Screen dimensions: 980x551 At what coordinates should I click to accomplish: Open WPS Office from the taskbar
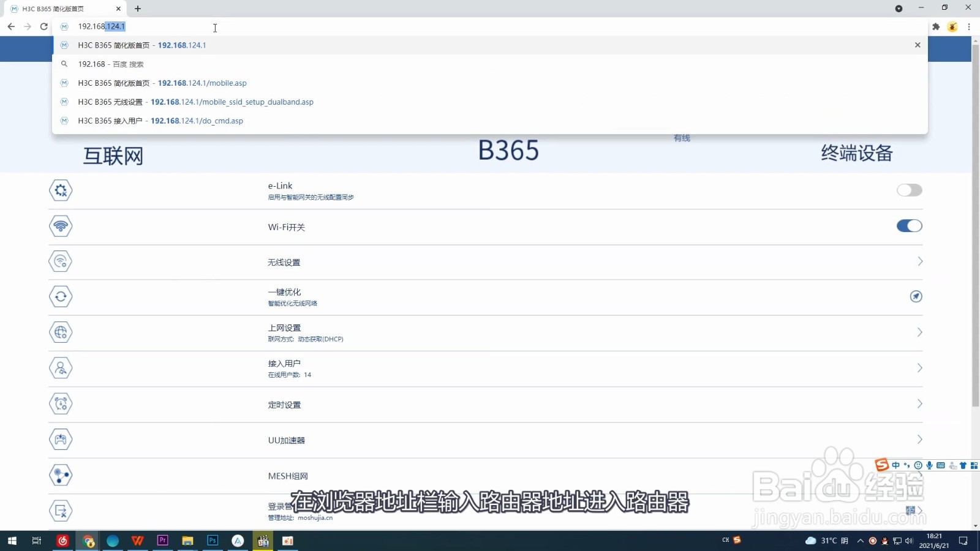[x=138, y=541]
